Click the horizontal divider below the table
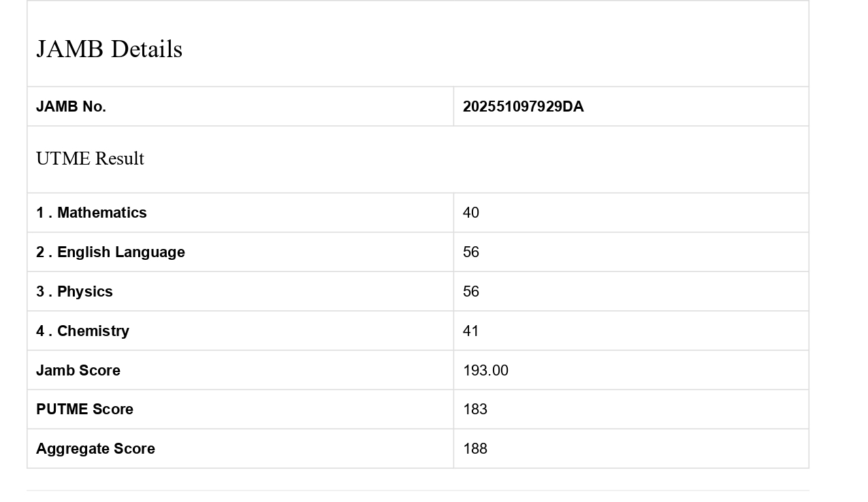This screenshot has width=868, height=502. [418, 490]
